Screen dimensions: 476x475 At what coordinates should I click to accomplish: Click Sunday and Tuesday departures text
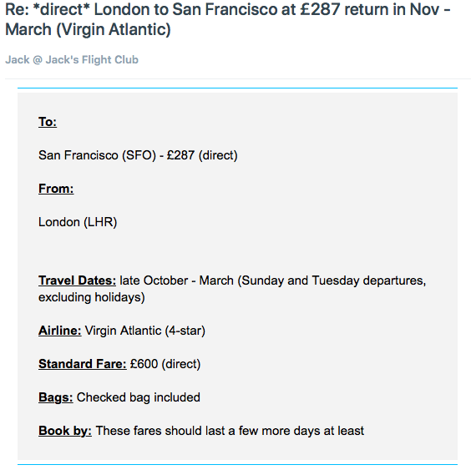pos(332,280)
